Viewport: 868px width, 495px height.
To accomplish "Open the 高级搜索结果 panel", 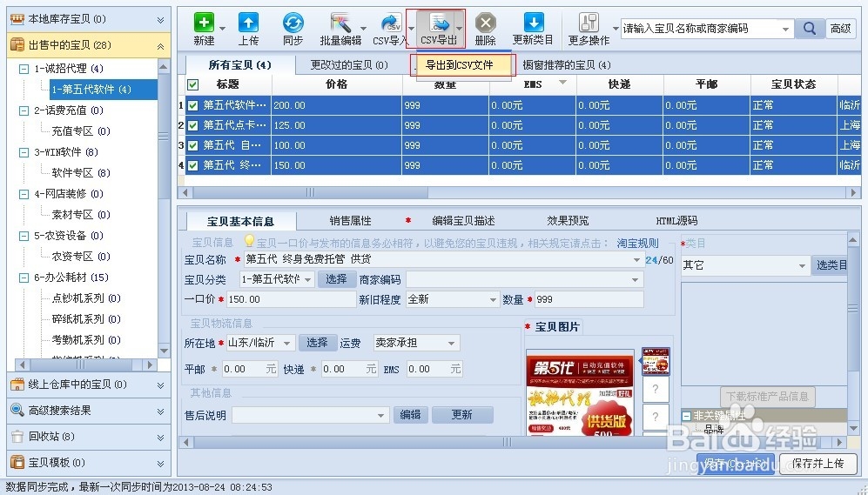I will 89,411.
